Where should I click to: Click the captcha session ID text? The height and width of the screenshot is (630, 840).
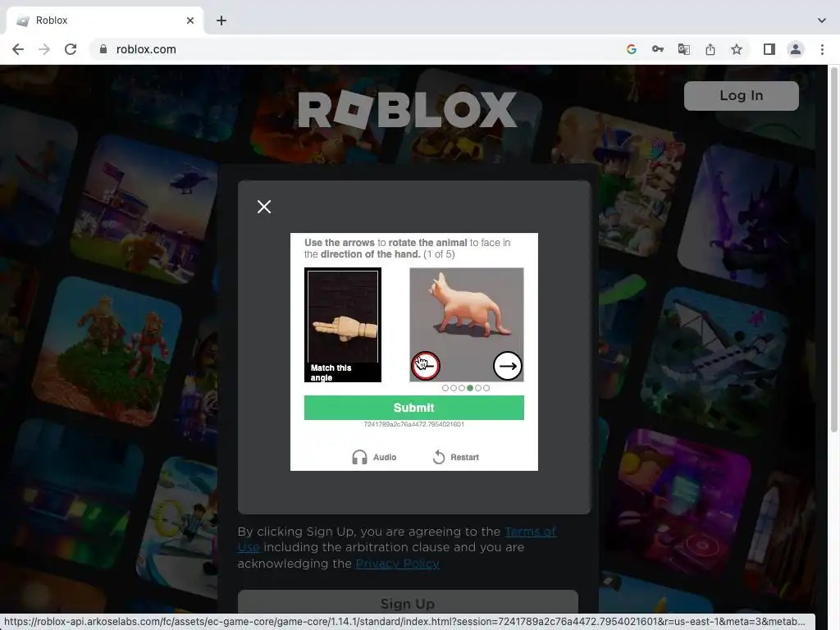click(x=414, y=424)
